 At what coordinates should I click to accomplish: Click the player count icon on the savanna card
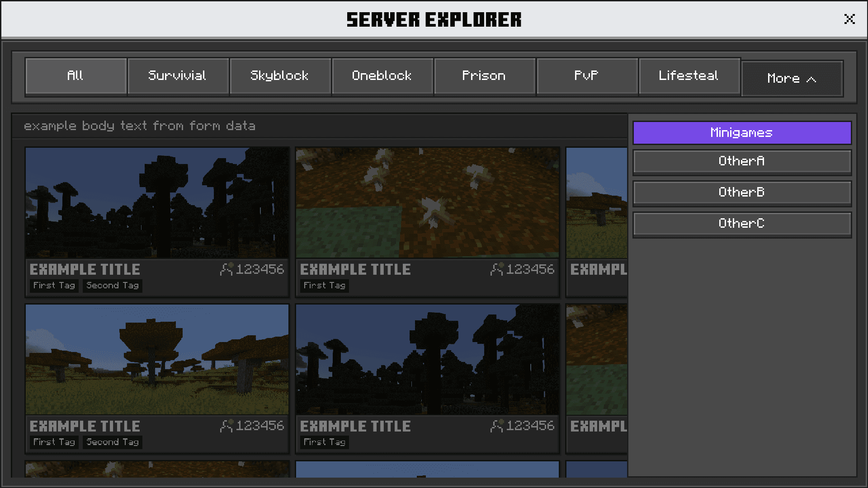(x=226, y=426)
